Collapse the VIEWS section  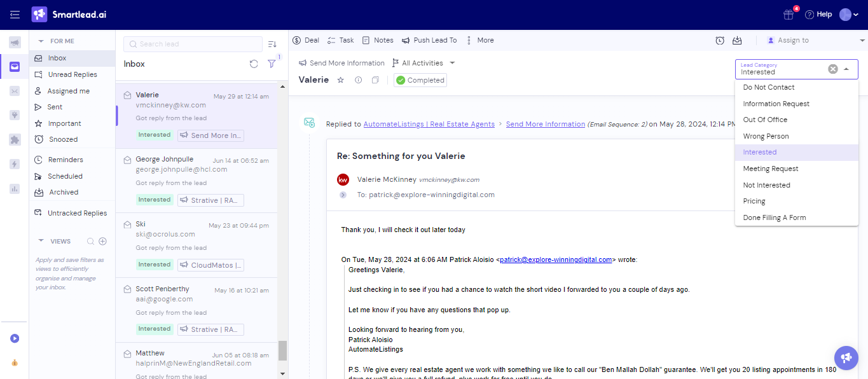[x=41, y=241]
